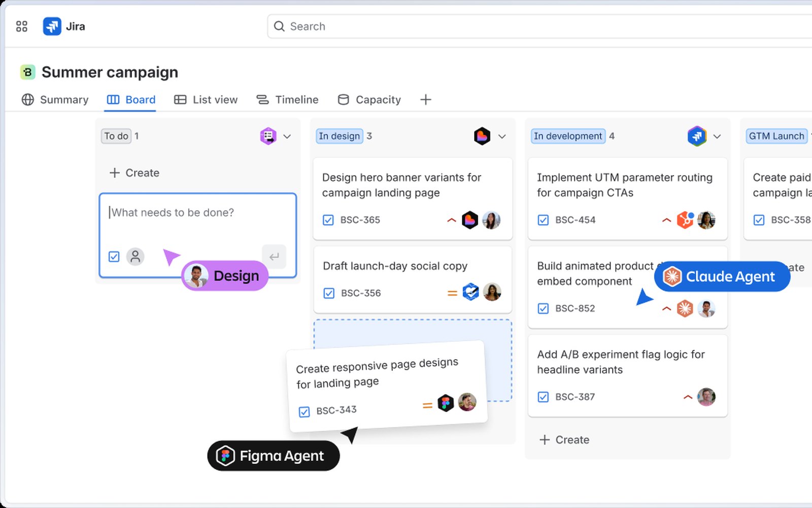Assign a user via the new card's person icon
Screen dimensions: 812x508
(x=136, y=257)
